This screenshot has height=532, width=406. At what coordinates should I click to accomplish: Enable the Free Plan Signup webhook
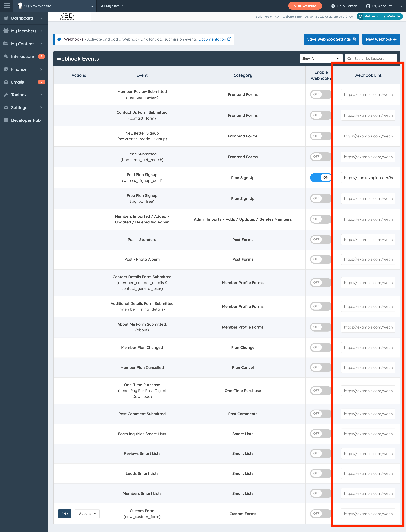coord(321,198)
